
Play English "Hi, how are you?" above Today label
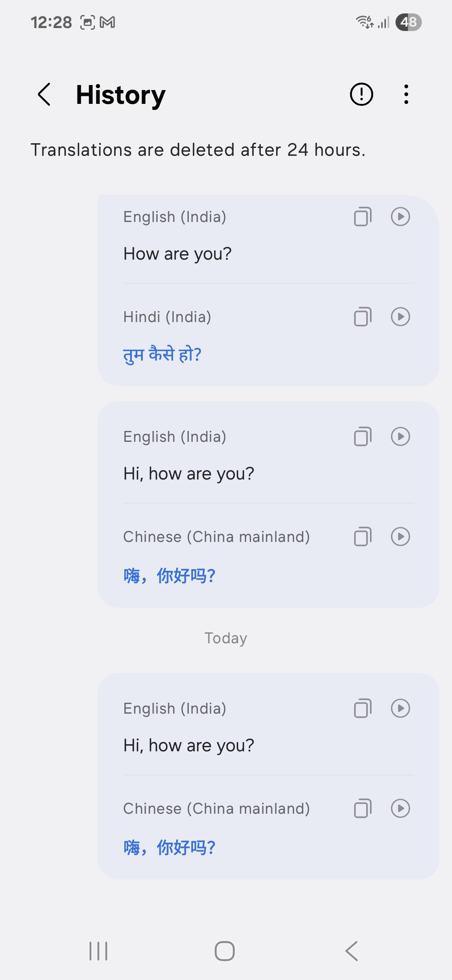401,437
